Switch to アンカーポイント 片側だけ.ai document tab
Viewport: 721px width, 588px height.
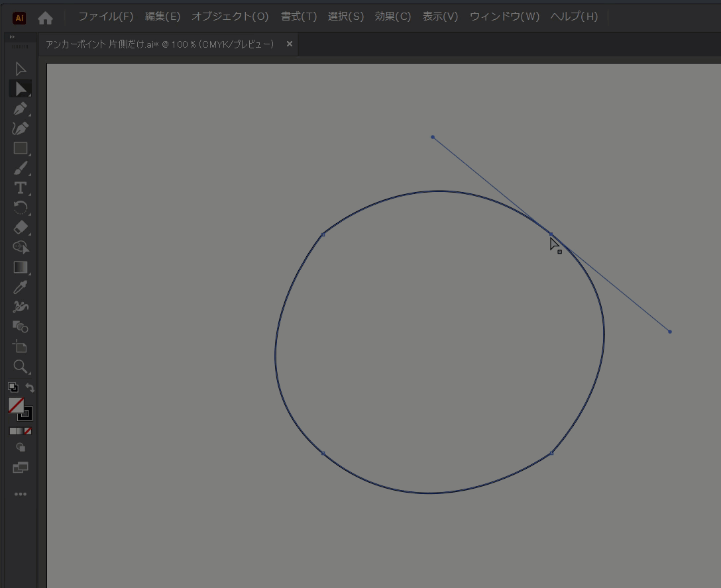click(160, 44)
